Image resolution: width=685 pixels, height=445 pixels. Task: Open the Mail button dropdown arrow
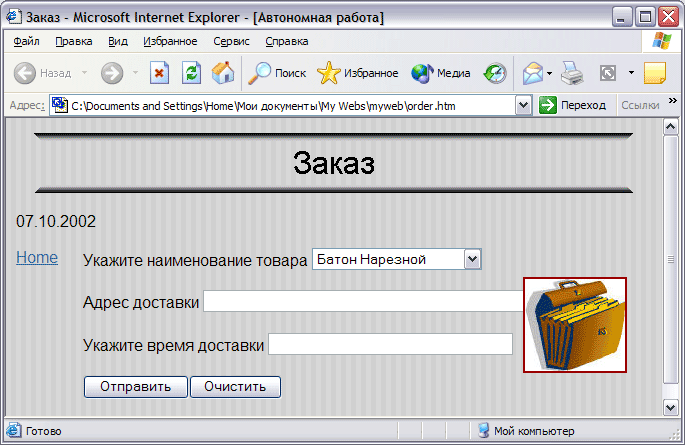(x=550, y=73)
